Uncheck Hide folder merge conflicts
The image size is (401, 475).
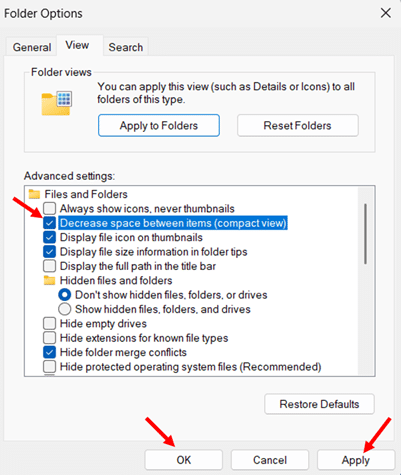[49, 352]
